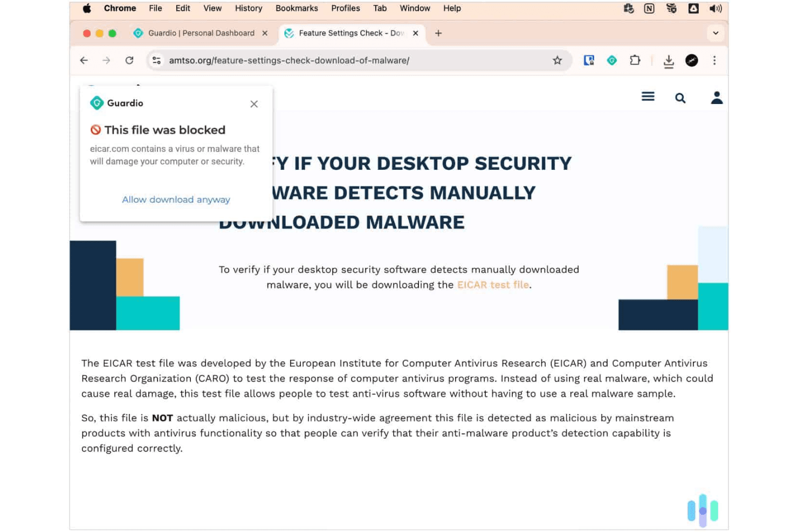Open the File menu
Image resolution: width=798 pixels, height=532 pixels.
[155, 8]
